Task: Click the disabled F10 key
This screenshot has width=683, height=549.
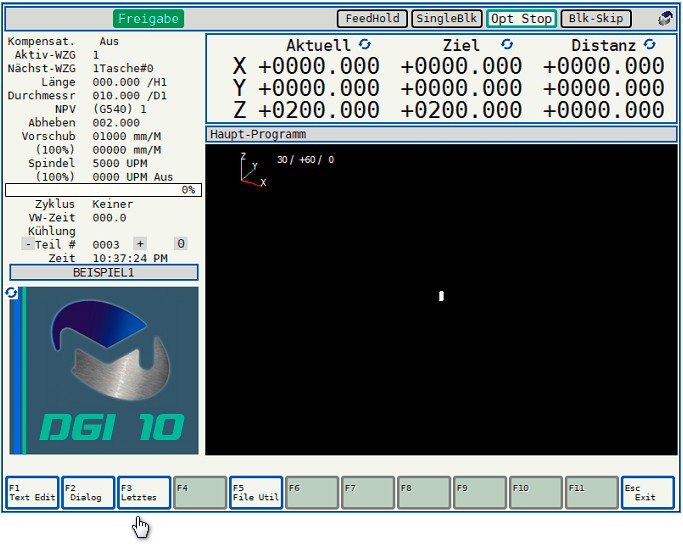Action: [536, 493]
